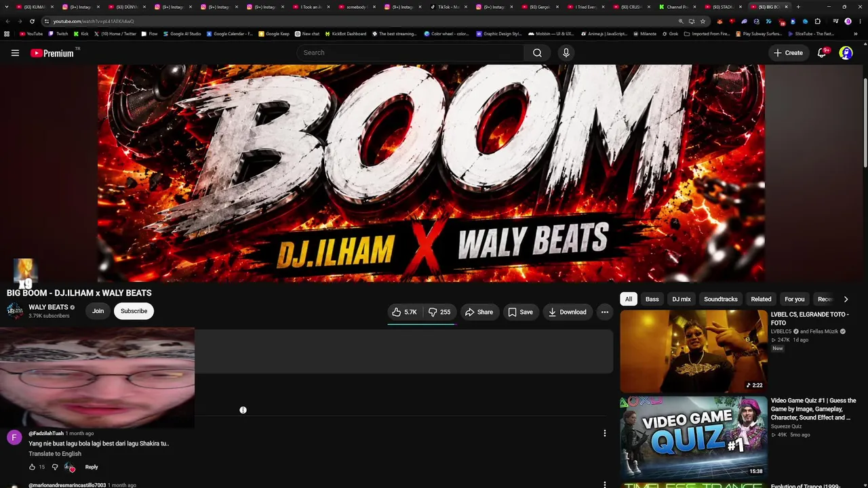Select the DJ mix filter chip
The width and height of the screenshot is (868, 488).
click(x=682, y=299)
